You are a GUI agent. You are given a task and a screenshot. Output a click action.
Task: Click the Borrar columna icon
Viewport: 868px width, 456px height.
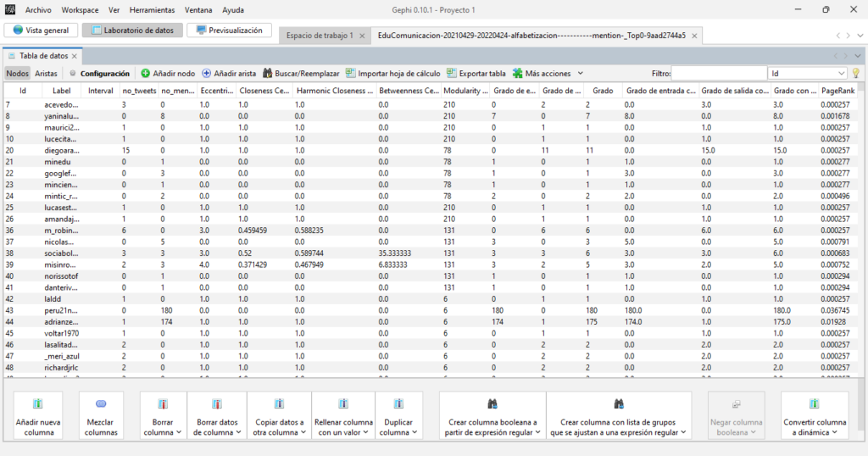point(163,403)
